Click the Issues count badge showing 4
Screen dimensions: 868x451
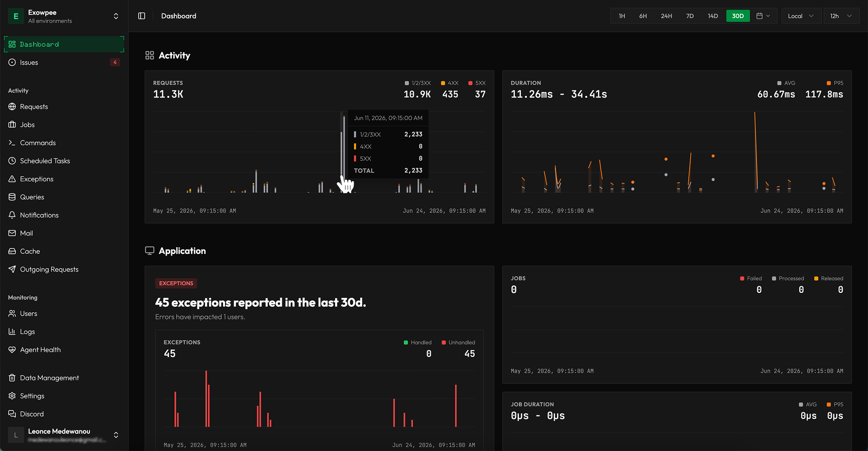[115, 62]
